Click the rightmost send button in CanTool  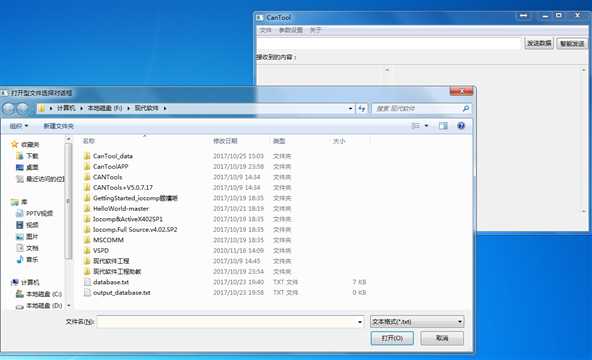pos(572,44)
